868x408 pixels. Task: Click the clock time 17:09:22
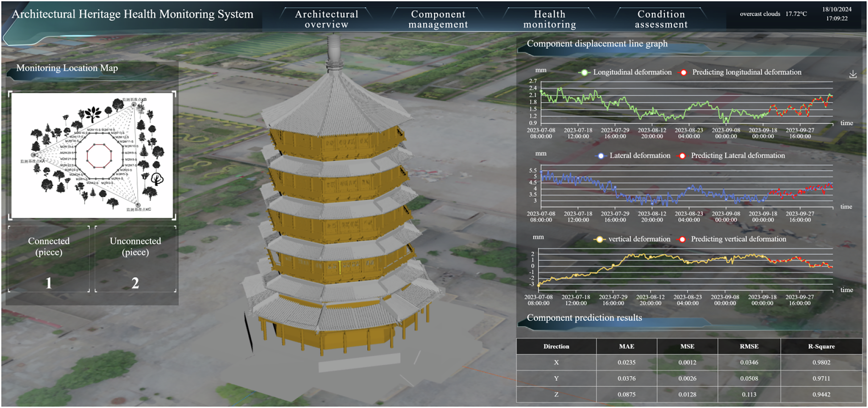[837, 19]
